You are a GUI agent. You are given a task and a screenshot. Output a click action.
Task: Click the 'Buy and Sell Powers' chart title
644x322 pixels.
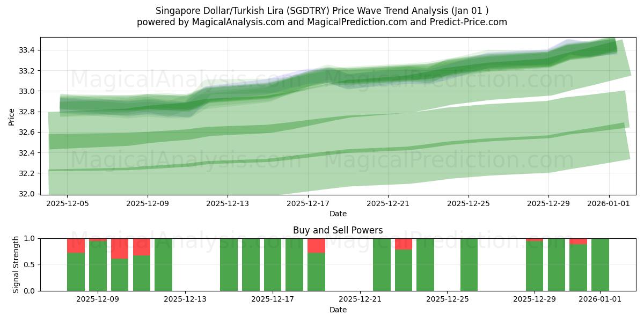[x=338, y=230]
